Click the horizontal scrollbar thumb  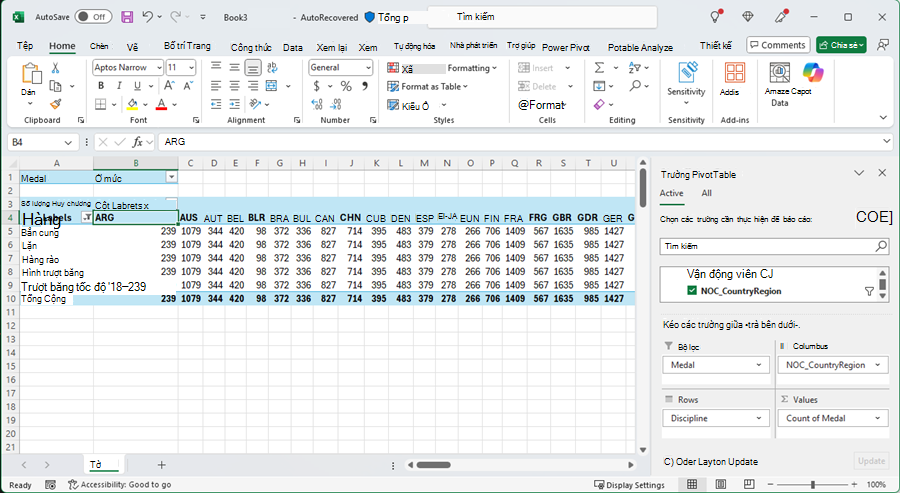point(433,465)
